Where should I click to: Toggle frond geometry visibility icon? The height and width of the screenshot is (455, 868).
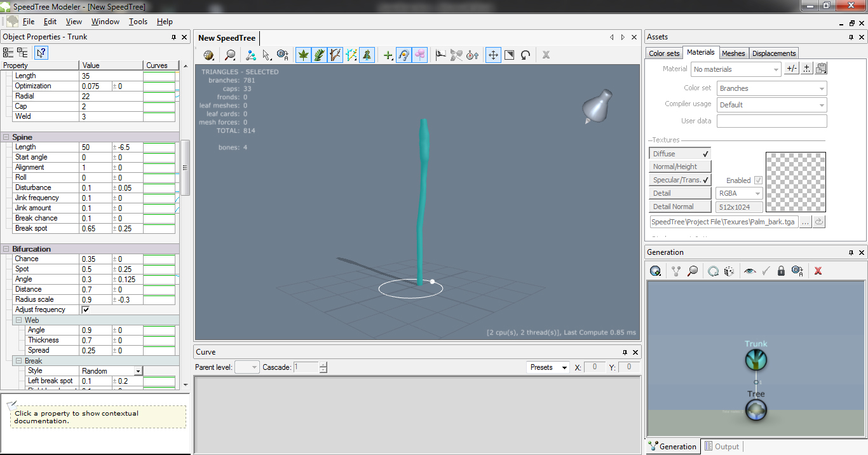click(320, 55)
